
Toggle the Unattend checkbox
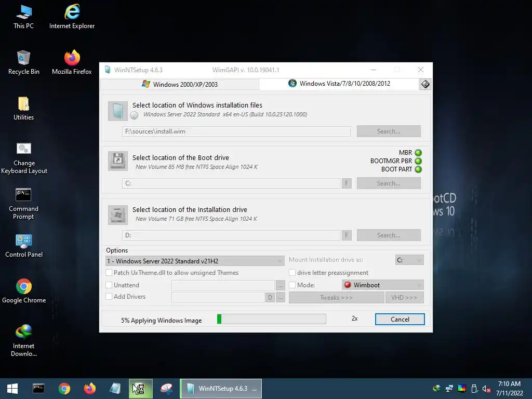[109, 285]
